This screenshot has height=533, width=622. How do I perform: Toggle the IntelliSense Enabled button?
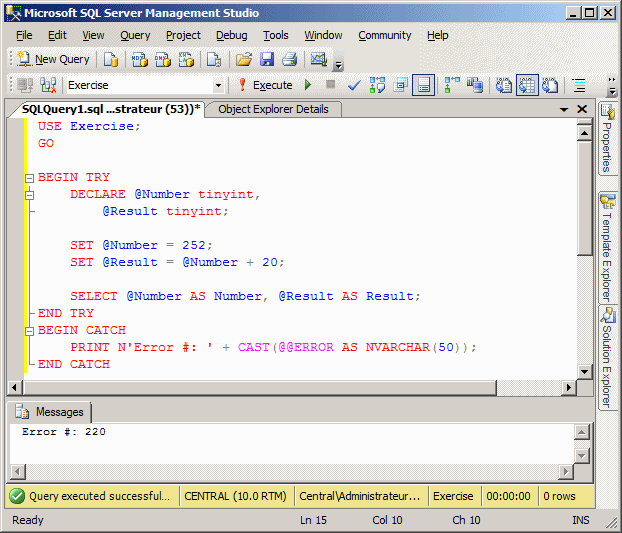(424, 85)
